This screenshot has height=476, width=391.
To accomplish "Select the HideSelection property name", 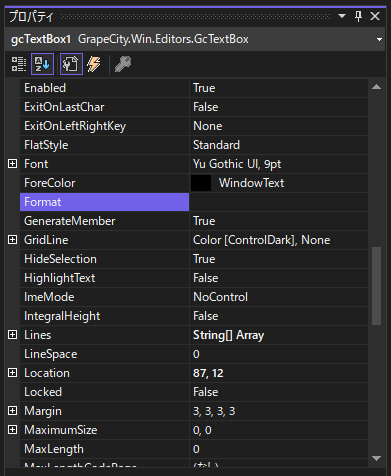I will pos(60,259).
